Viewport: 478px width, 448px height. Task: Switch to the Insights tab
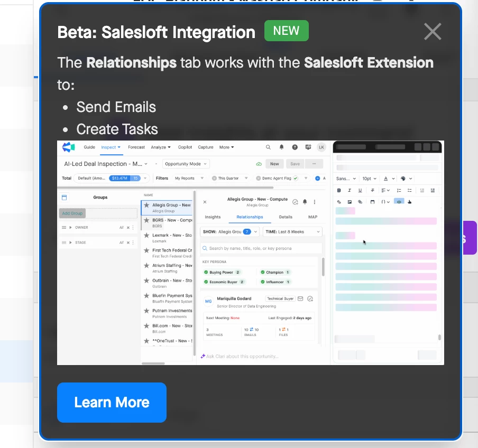click(x=213, y=217)
